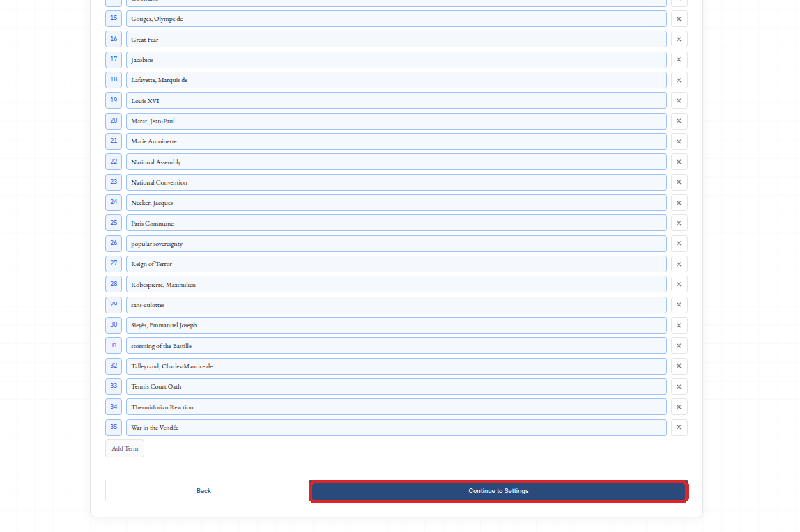Select row number 15 badge
The height and width of the screenshot is (532, 800).
pyautogui.click(x=114, y=18)
